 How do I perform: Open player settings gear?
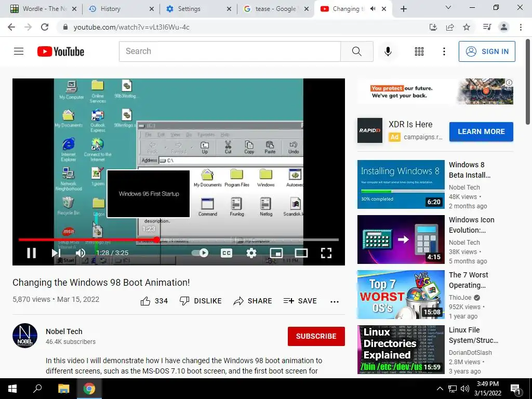(251, 253)
